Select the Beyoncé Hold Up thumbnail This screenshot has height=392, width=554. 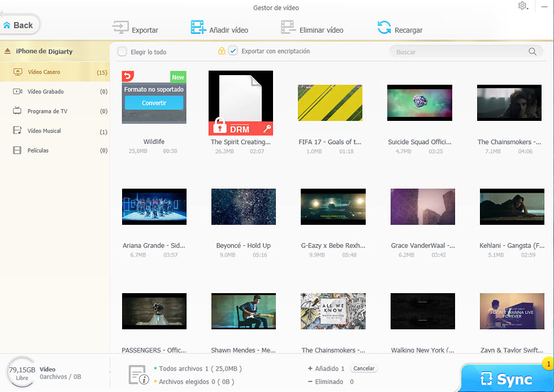click(244, 207)
